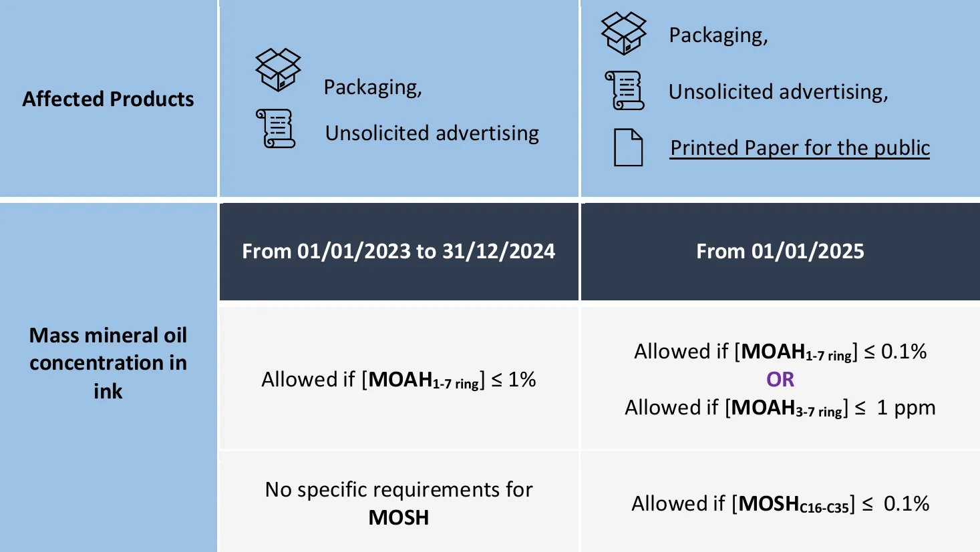Select the MOAH 1-7 ring ≤ 0.1% line
The height and width of the screenshot is (552, 980).
click(780, 352)
